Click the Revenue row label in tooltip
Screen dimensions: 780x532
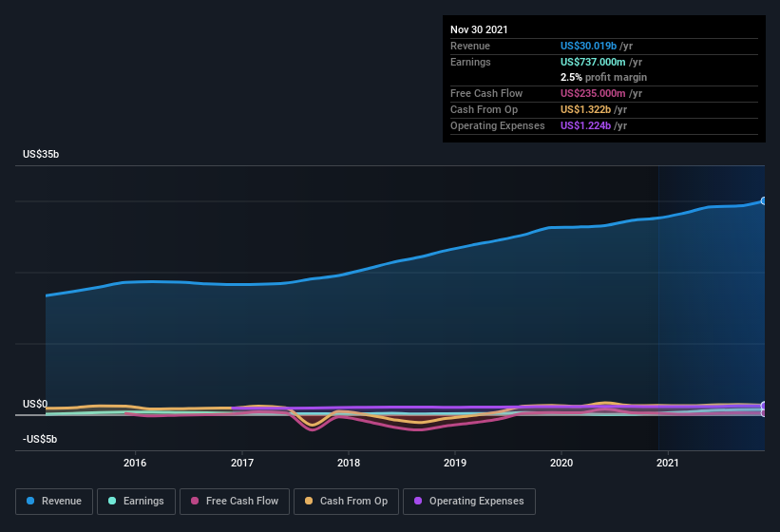click(x=470, y=46)
